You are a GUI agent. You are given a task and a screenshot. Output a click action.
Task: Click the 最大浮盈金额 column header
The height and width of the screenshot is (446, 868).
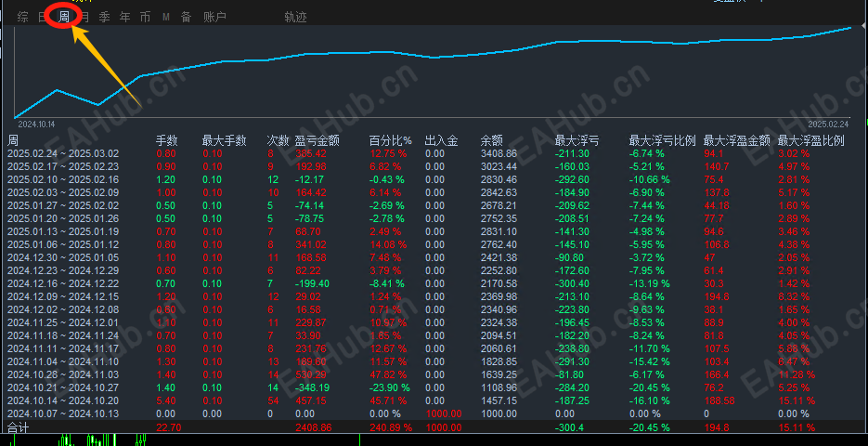tap(737, 140)
